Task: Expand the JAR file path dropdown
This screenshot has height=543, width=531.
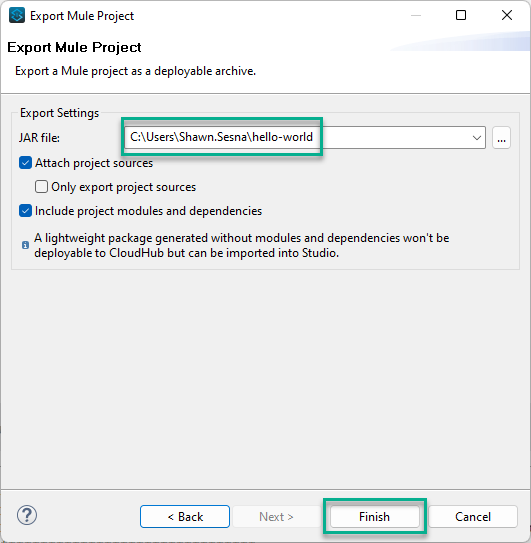Action: coord(477,138)
